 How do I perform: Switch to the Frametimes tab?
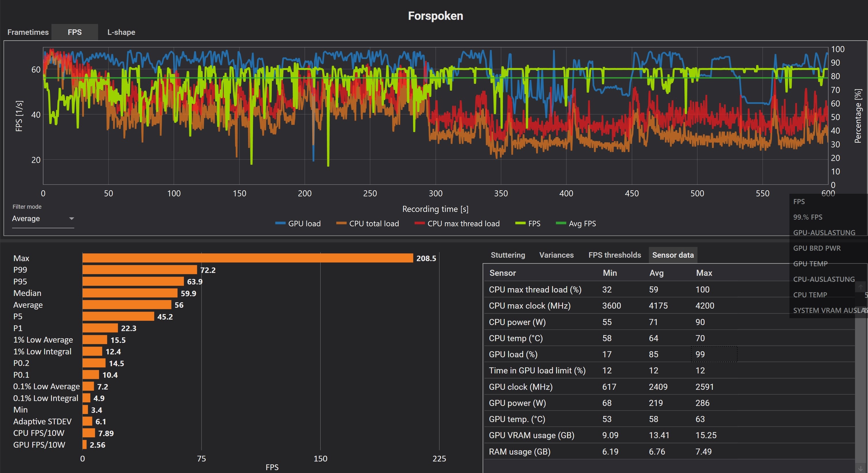pos(28,32)
